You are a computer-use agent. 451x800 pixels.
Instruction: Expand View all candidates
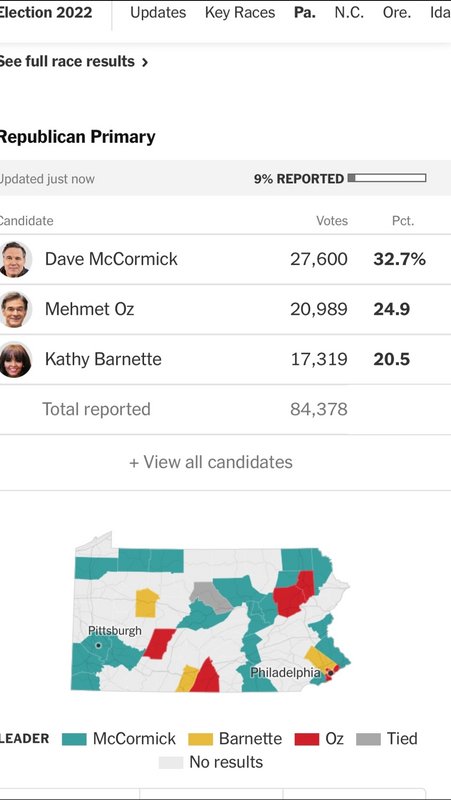(211, 462)
